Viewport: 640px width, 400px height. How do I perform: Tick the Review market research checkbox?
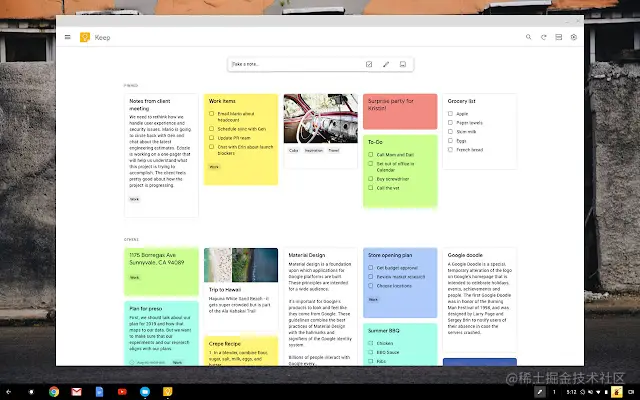[x=371, y=276]
